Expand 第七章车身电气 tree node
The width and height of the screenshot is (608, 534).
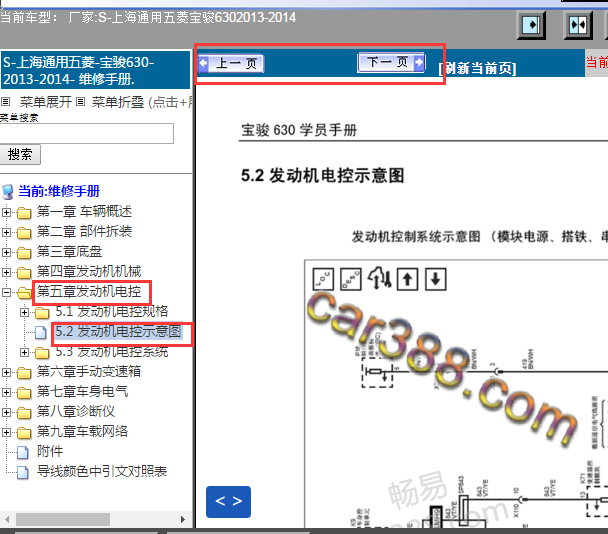[6, 392]
